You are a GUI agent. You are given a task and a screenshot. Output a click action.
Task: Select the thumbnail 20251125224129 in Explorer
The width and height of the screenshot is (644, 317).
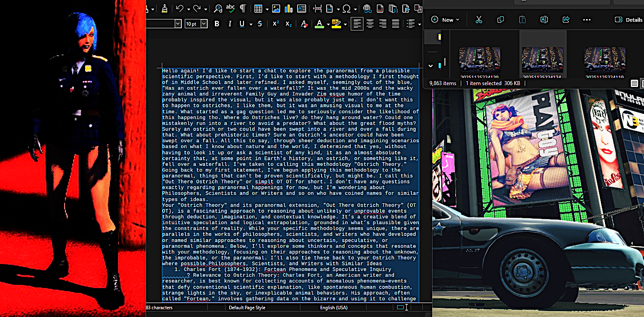(480, 59)
